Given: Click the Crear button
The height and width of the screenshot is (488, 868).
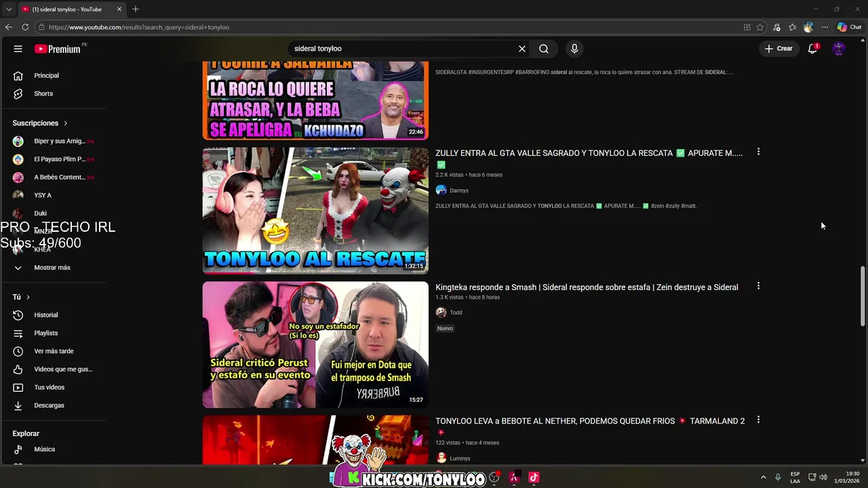Looking at the screenshot, I should 778,49.
